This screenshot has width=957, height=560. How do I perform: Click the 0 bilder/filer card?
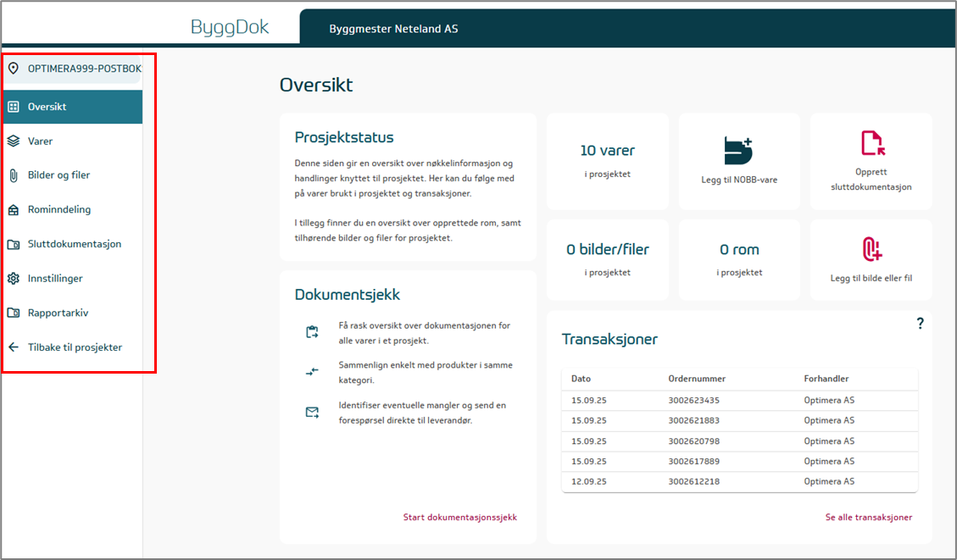pos(607,259)
